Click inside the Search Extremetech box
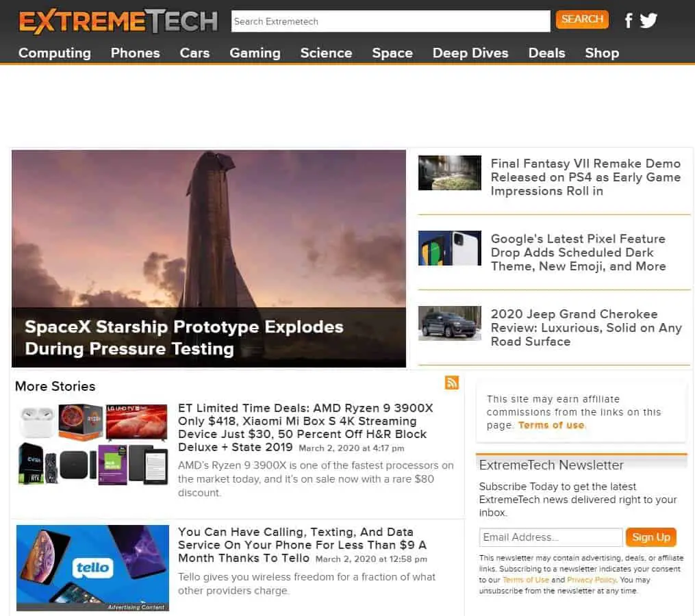695x616 pixels. tap(390, 21)
